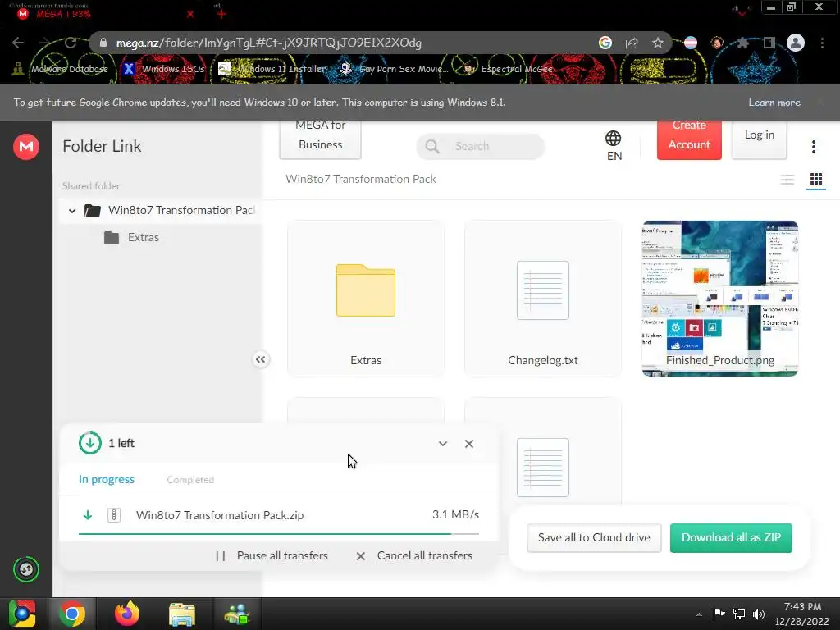Click the globe EN language selector
The image size is (840, 630).
(614, 146)
